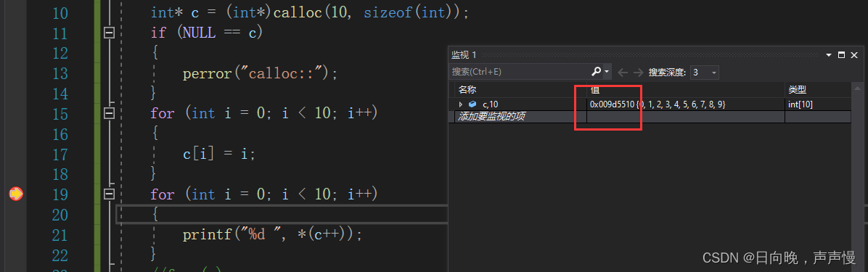
Task: Click the 添加要监视的项 row
Action: click(x=650, y=117)
